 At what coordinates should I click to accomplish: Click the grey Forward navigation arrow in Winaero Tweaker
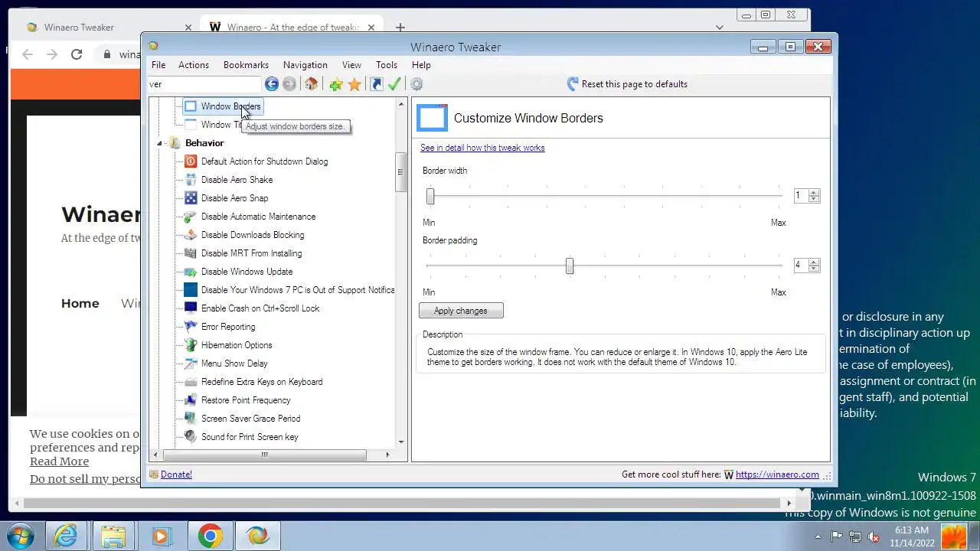(289, 84)
